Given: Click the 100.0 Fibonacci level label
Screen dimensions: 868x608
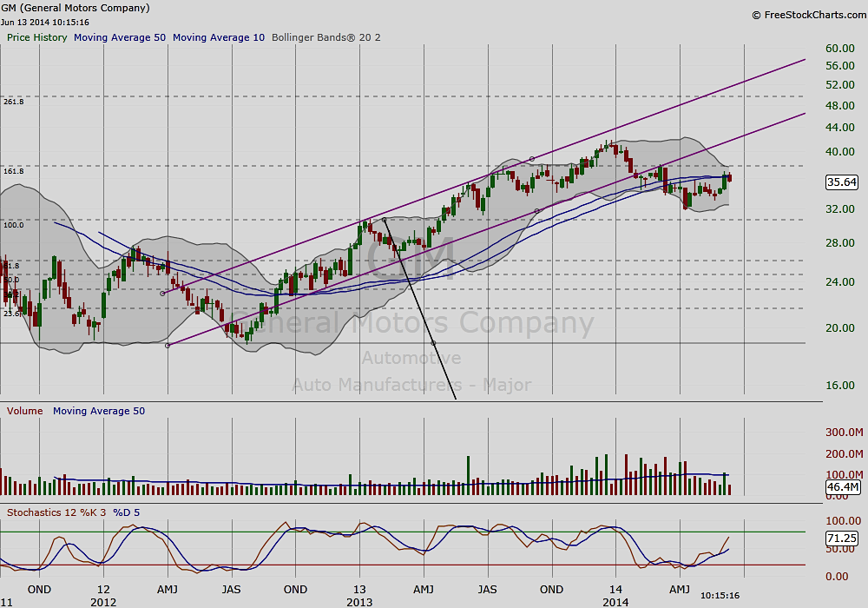Looking at the screenshot, I should [x=14, y=225].
